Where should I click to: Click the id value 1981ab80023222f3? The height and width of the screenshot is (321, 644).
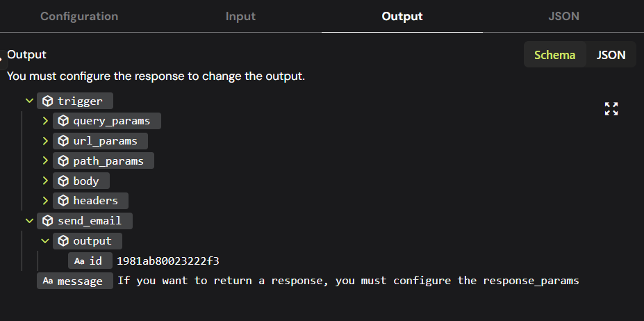point(168,261)
